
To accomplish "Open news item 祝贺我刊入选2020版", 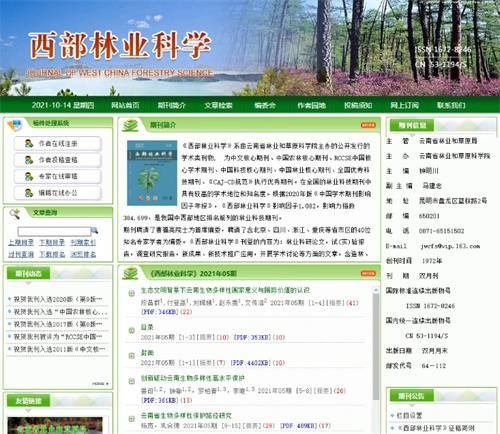I will pyautogui.click(x=58, y=299).
